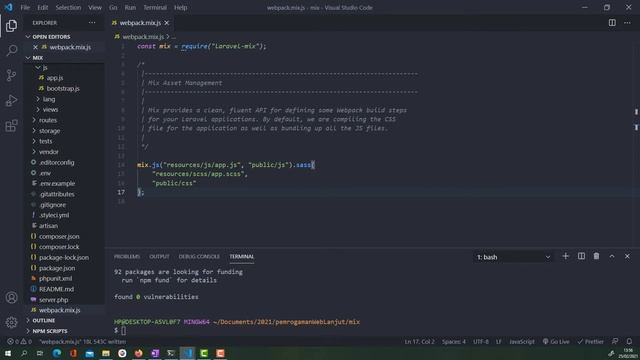
Task: Open the Search view in activity bar
Action: click(x=11, y=51)
